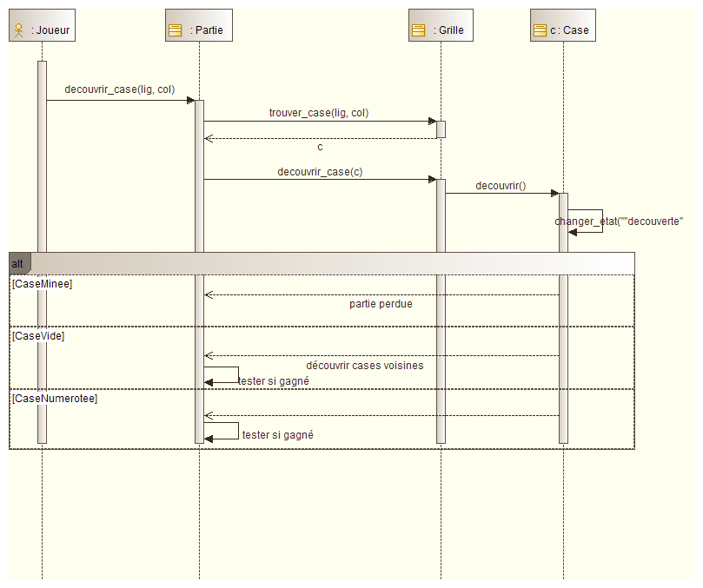The width and height of the screenshot is (703, 588).
Task: Select 'découvrir cases voisines' message label
Action: coord(364,366)
